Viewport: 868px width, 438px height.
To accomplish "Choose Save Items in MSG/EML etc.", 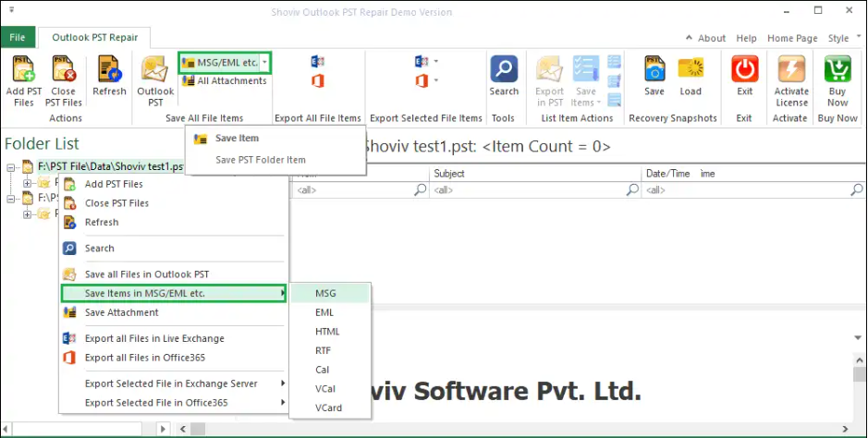I will click(173, 293).
